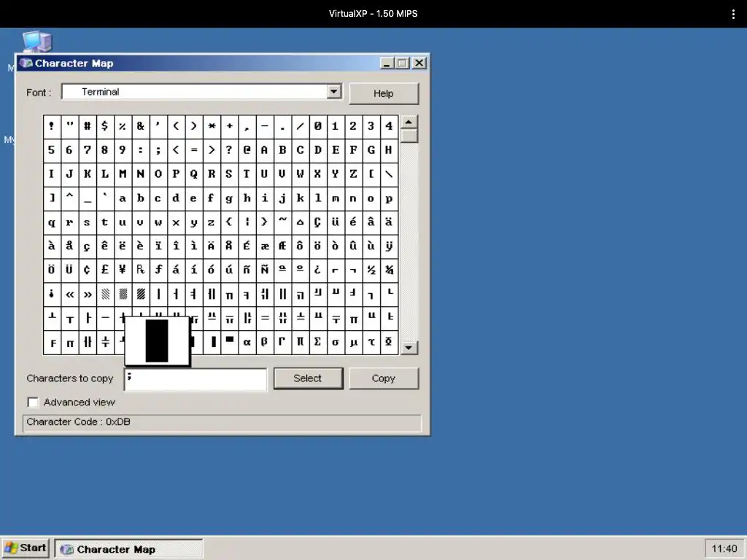This screenshot has width=747, height=560.
Task: Click the Character Code 0xDB status text
Action: (x=79, y=422)
